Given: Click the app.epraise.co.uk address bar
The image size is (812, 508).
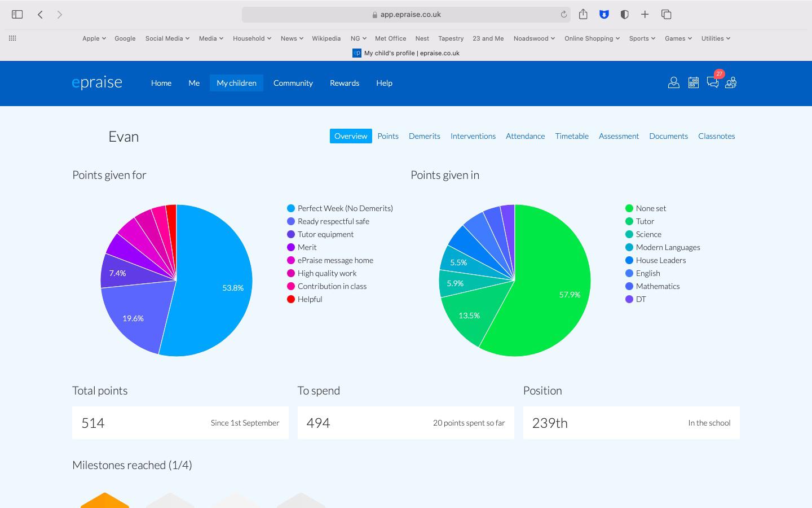Looking at the screenshot, I should pos(406,15).
